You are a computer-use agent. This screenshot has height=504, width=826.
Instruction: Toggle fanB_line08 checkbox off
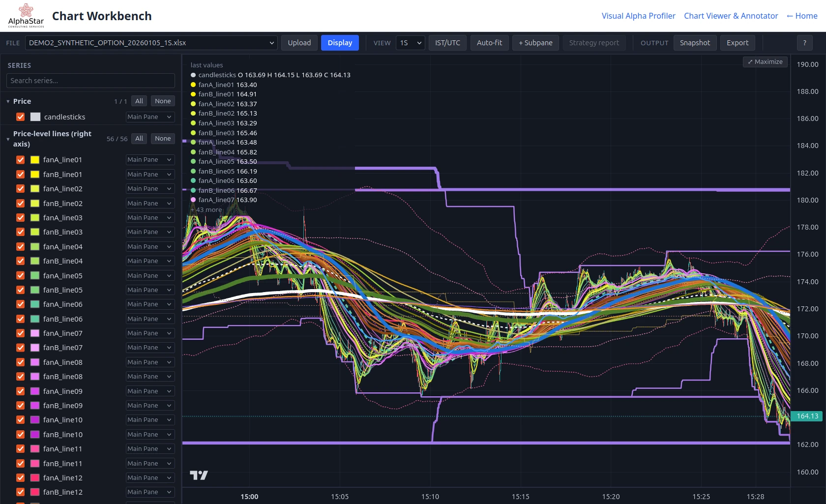pyautogui.click(x=20, y=377)
